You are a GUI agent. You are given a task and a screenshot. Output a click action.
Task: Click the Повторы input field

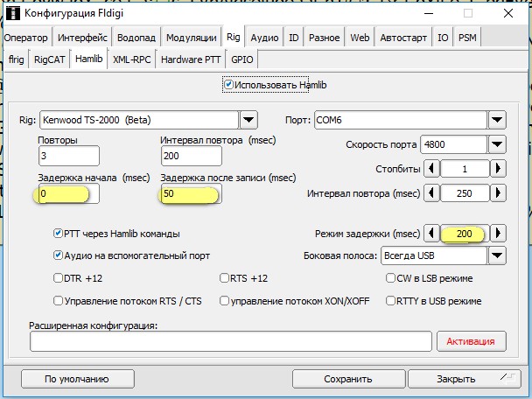click(x=68, y=156)
